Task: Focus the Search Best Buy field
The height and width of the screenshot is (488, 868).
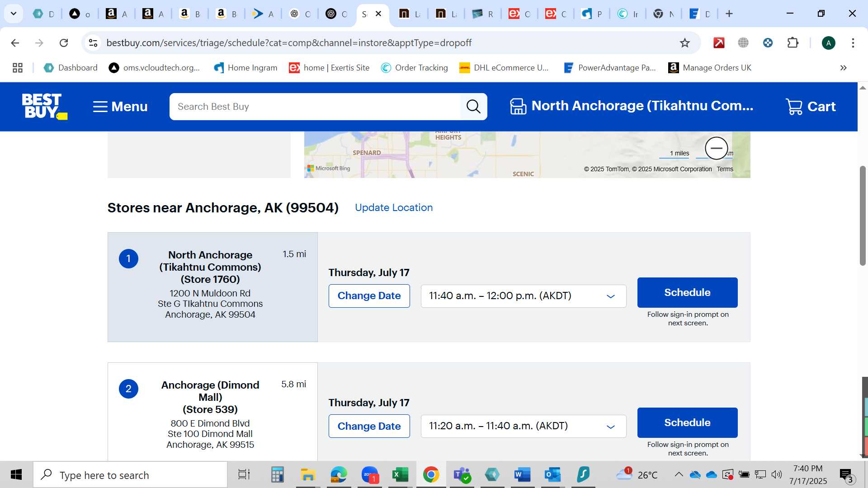Action: pyautogui.click(x=315, y=107)
